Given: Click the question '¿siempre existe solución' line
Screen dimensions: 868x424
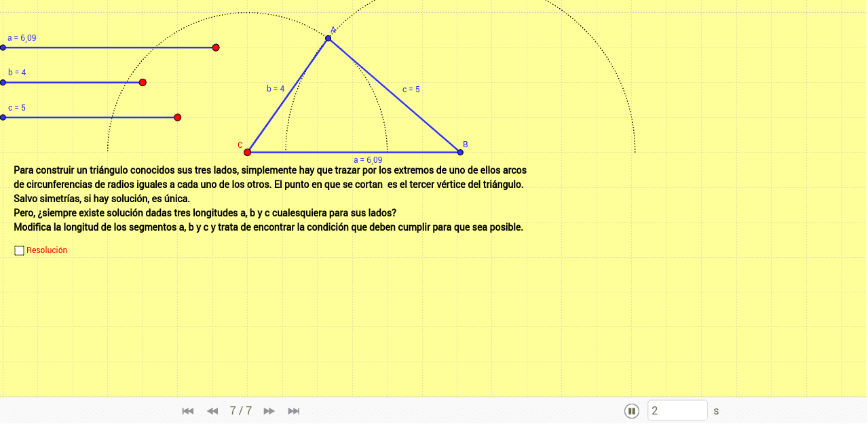Looking at the screenshot, I should point(205,213).
